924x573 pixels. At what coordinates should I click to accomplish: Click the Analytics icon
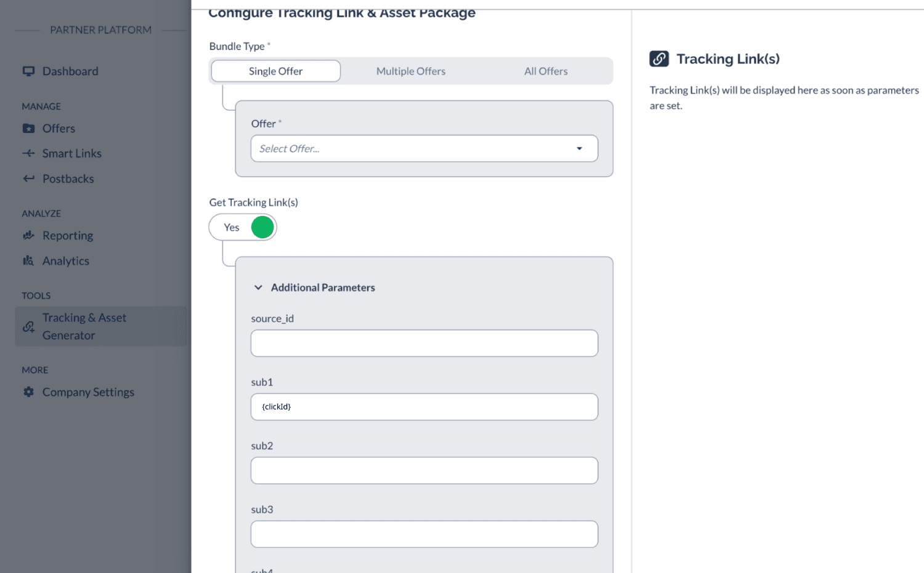[28, 261]
